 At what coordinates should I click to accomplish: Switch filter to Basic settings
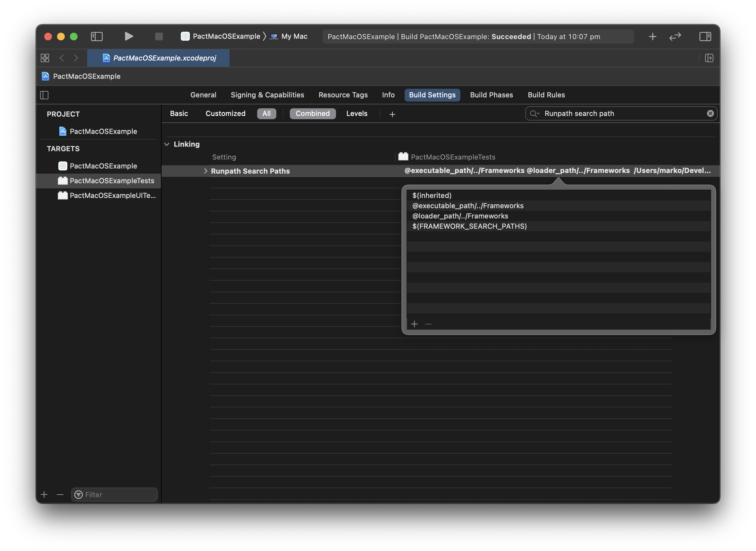[179, 113]
